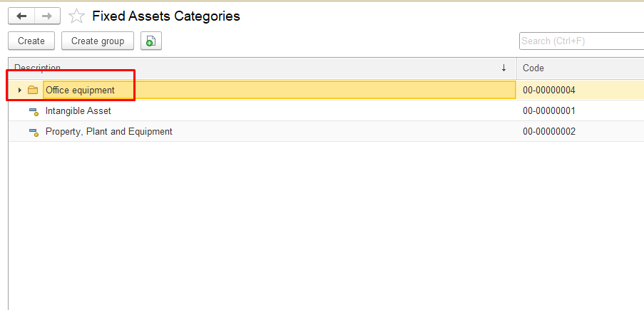644x310 pixels.
Task: Expand the Office equipment group
Action: 19,91
